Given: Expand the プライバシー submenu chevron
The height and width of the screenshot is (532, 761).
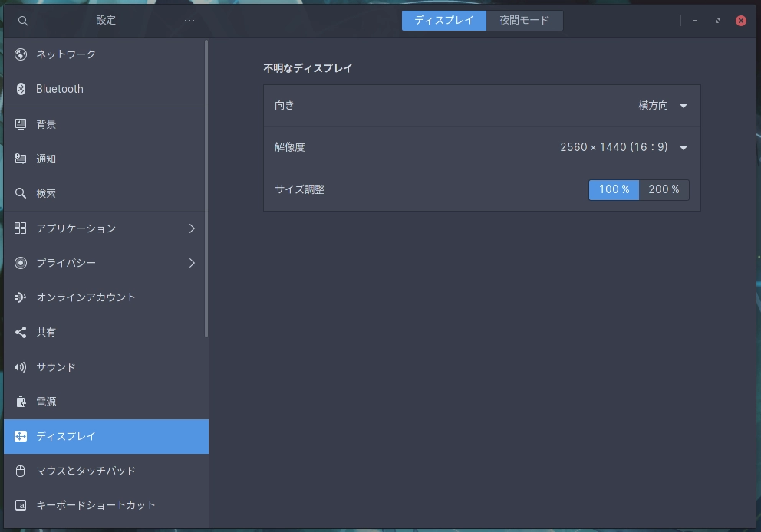Looking at the screenshot, I should click(x=192, y=263).
